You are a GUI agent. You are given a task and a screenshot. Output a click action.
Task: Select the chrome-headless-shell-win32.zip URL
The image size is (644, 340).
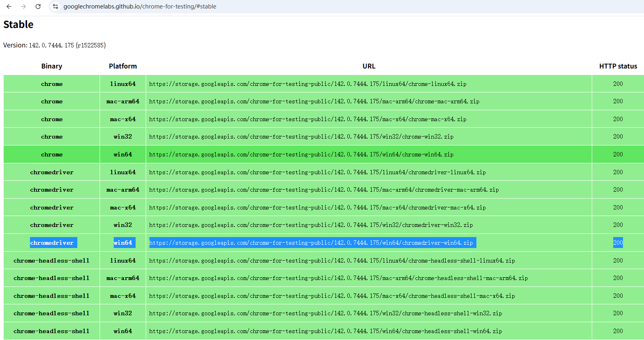[325, 313]
